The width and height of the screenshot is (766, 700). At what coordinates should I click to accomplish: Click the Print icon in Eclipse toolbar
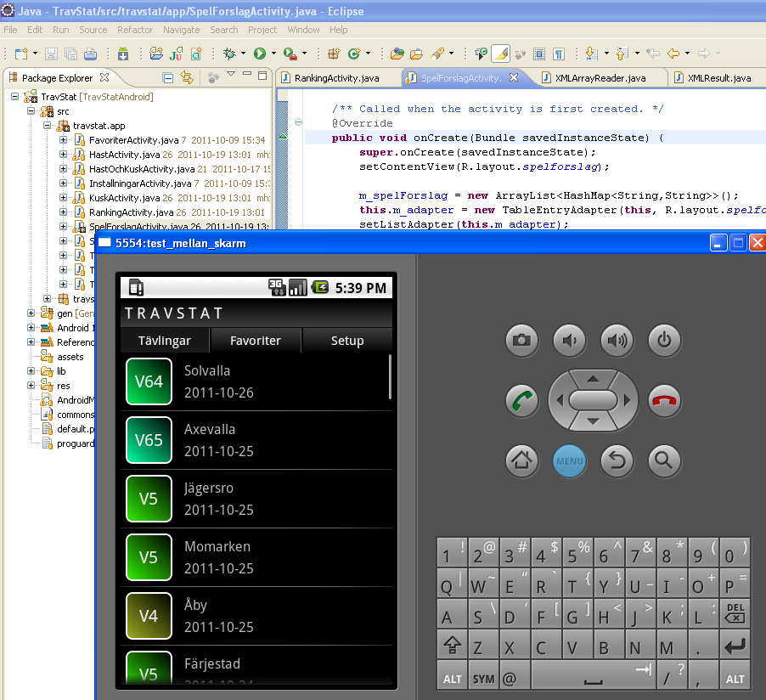click(90, 54)
